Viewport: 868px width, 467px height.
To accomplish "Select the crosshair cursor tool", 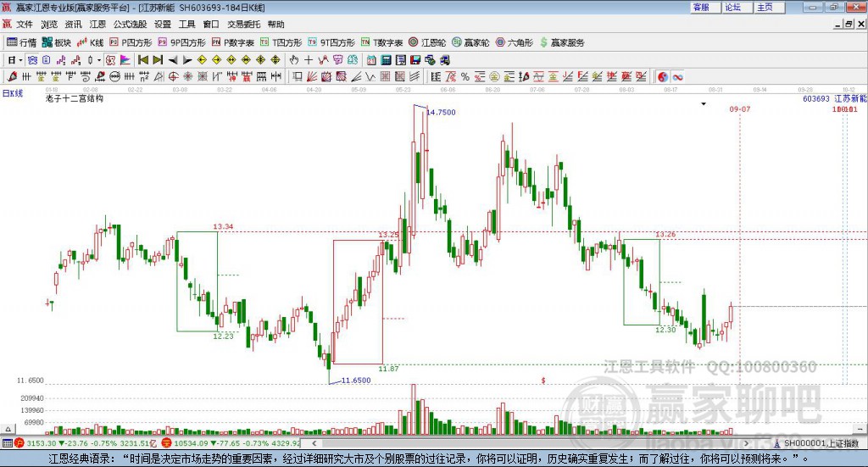I will click(309, 60).
